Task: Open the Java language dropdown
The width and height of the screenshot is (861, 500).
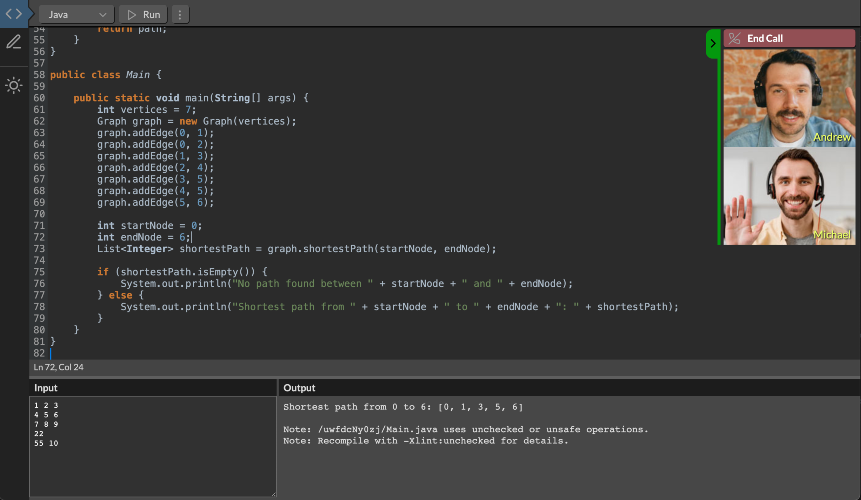Action: (76, 14)
